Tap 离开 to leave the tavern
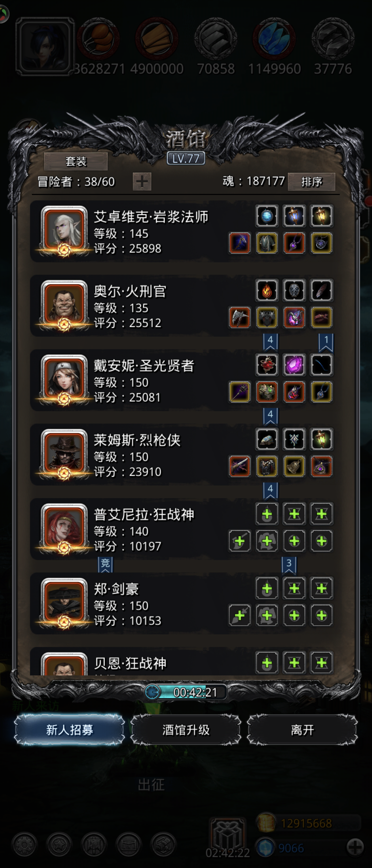372x868 pixels. [302, 730]
